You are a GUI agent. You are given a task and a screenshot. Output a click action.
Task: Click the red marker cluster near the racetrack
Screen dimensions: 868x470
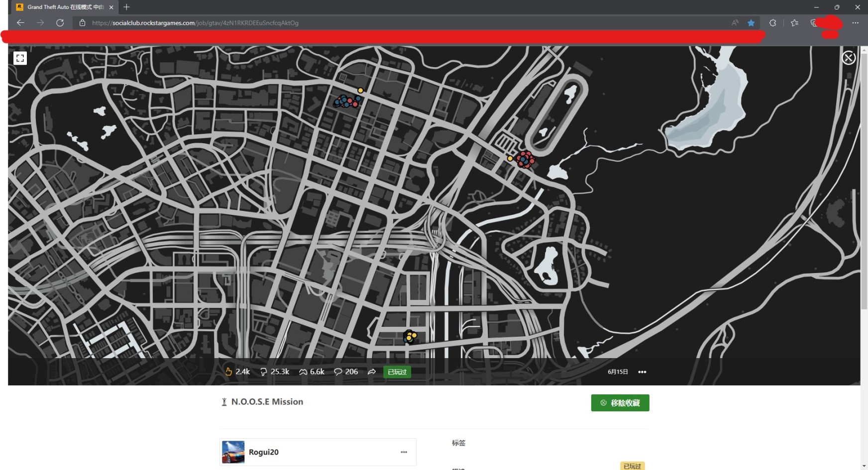(x=525, y=160)
